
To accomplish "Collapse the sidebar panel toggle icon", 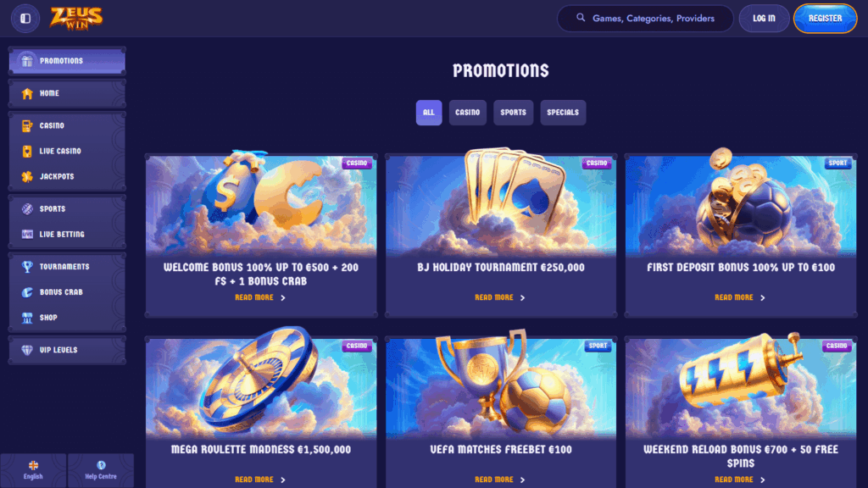I will 25,19.
